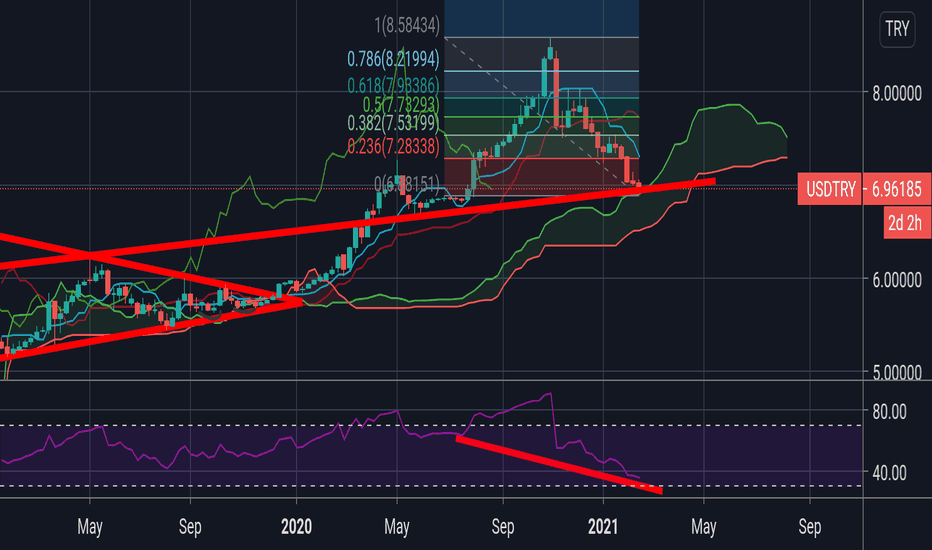Select the 0.382(7.53199) Fibonacci label
The image size is (932, 550).
click(393, 123)
